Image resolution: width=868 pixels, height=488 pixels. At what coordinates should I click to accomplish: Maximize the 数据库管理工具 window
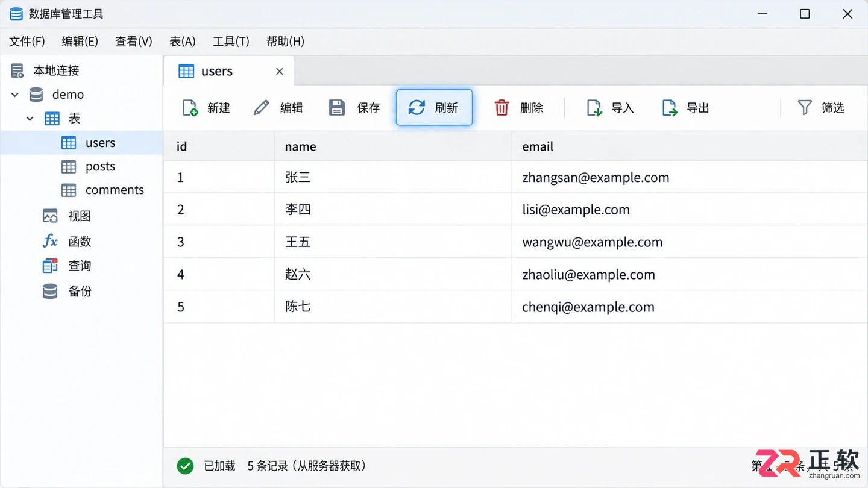tap(805, 14)
